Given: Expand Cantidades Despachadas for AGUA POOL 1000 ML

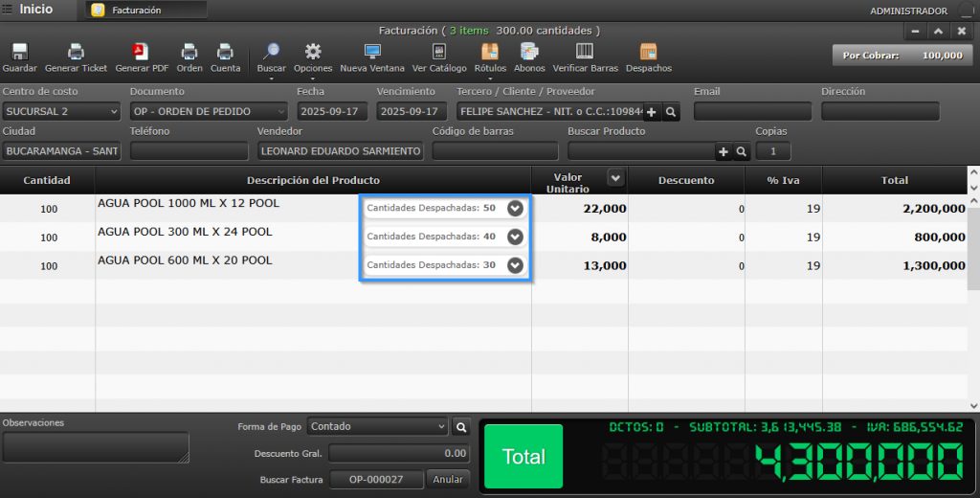Looking at the screenshot, I should coord(515,208).
